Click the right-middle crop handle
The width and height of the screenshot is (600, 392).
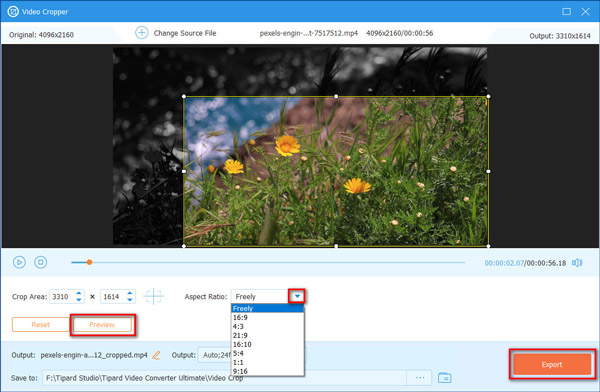click(488, 171)
